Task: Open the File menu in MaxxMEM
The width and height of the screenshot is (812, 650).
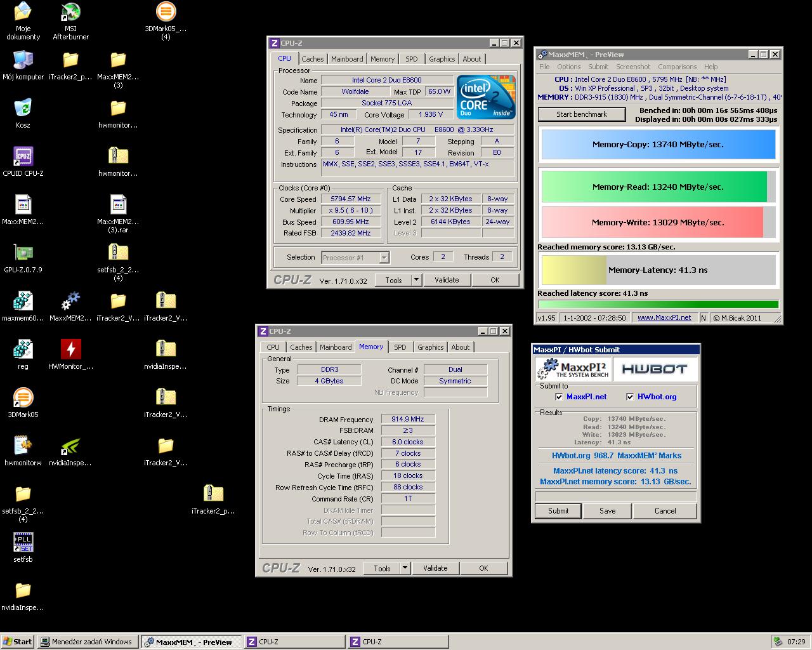Action: 544,67
